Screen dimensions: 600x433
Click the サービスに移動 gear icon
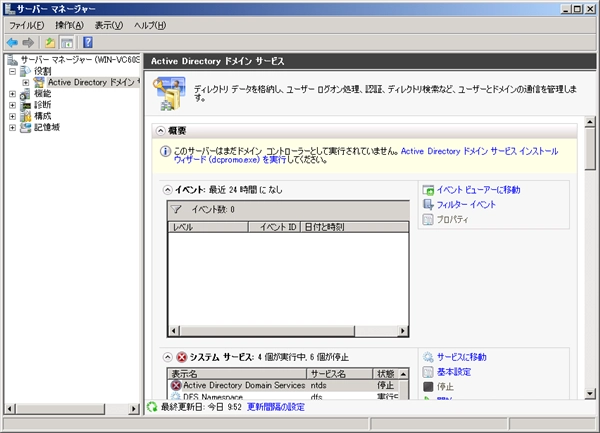coord(428,357)
